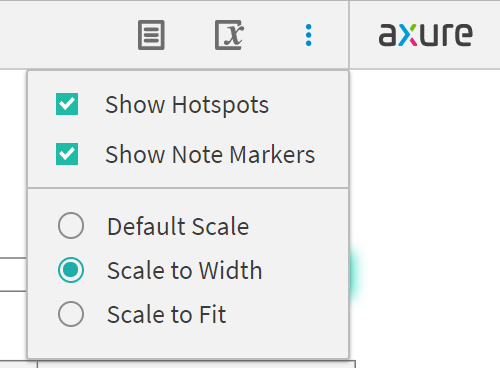Choose the Scale to Fit label text

click(x=167, y=314)
